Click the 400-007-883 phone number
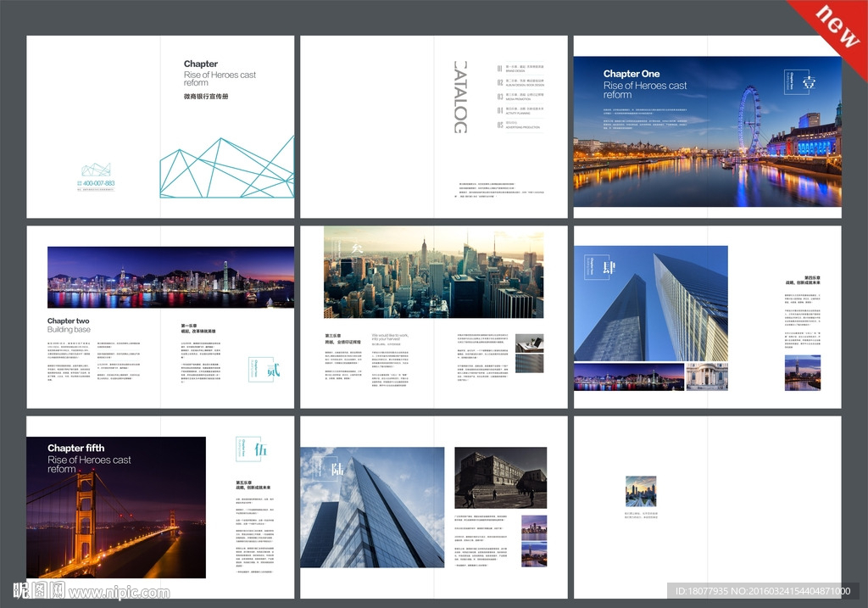The width and height of the screenshot is (868, 608). click(x=98, y=183)
